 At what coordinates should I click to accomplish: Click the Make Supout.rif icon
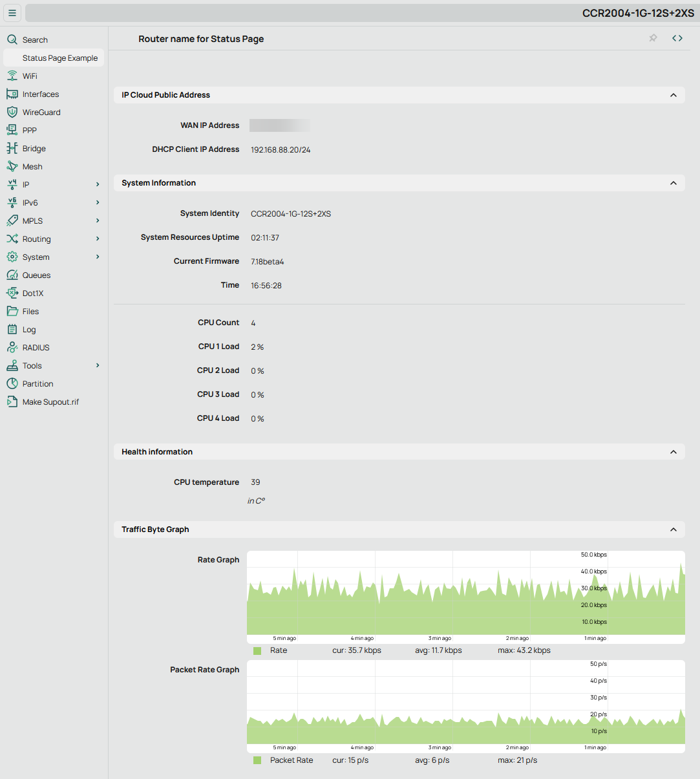coord(12,402)
